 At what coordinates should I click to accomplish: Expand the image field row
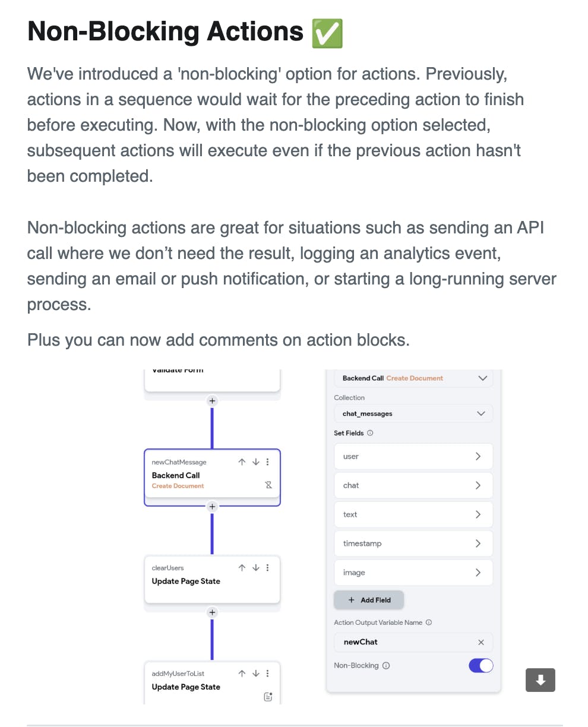(x=413, y=573)
